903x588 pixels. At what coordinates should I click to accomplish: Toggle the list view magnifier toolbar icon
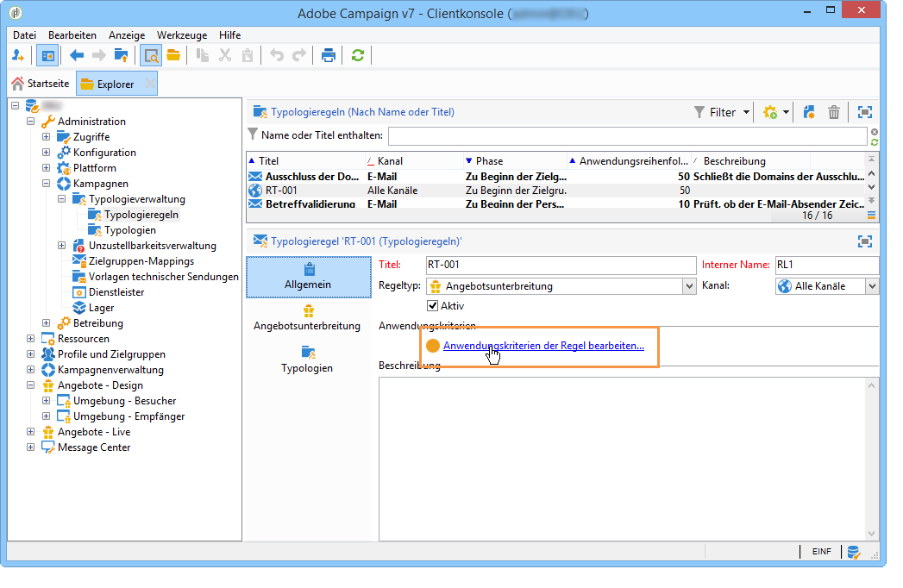tap(151, 56)
